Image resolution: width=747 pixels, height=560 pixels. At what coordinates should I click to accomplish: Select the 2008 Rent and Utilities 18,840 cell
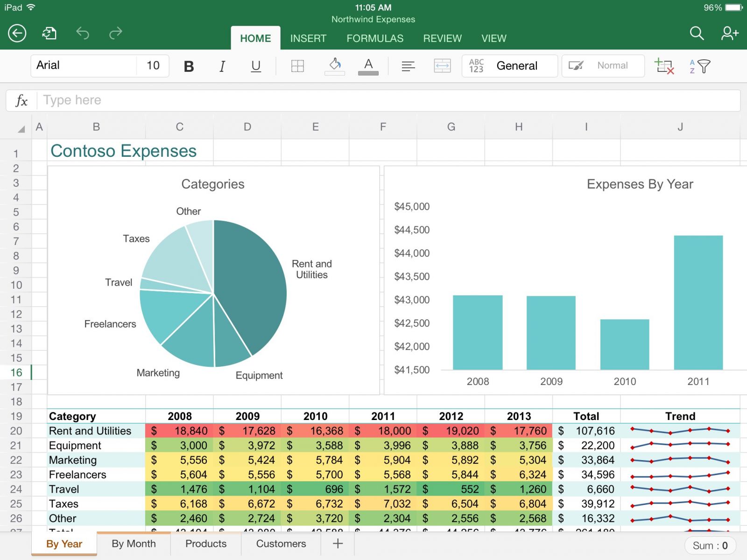pyautogui.click(x=179, y=431)
